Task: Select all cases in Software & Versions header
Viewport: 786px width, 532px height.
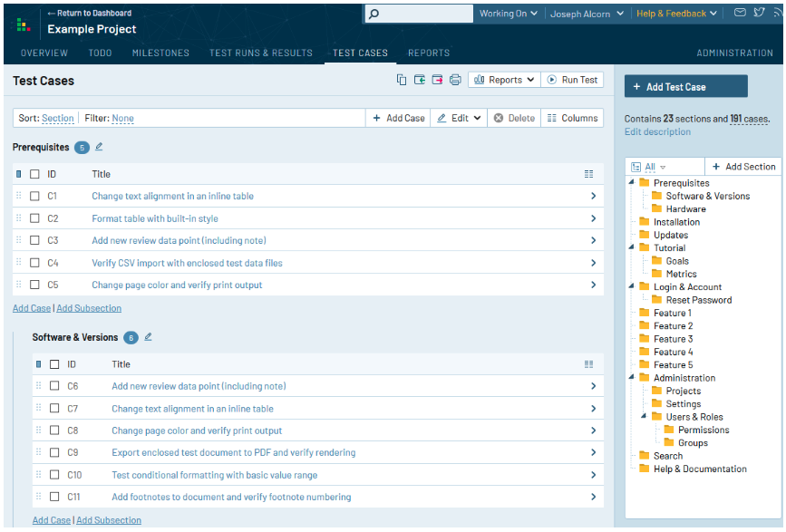Action: click(54, 364)
